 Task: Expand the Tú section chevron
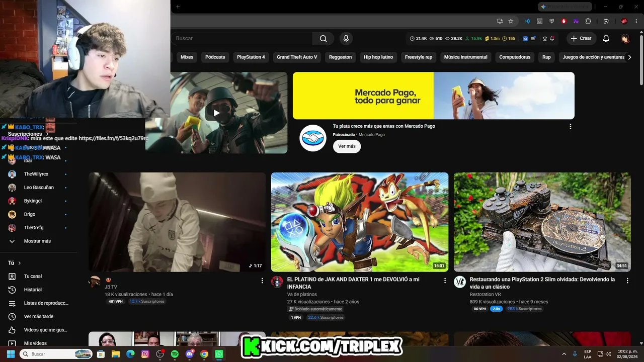click(20, 263)
